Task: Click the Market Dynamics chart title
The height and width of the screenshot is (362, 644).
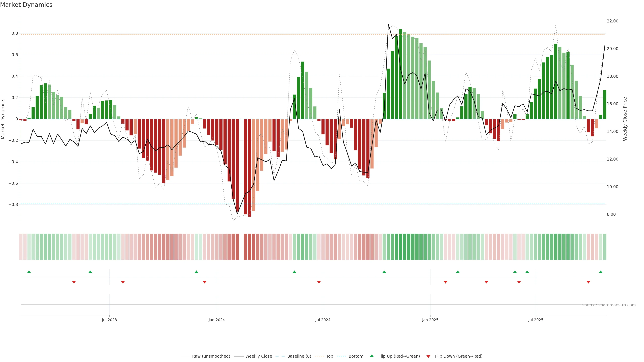Action: (x=26, y=5)
